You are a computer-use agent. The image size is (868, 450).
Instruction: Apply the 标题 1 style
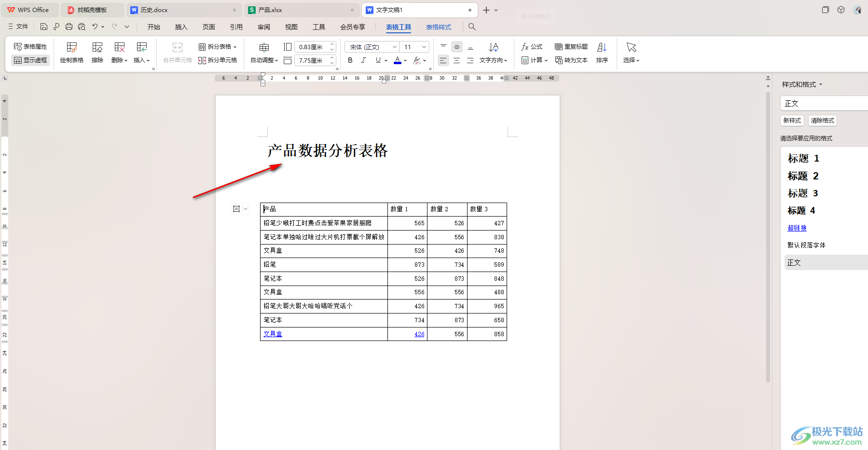804,158
